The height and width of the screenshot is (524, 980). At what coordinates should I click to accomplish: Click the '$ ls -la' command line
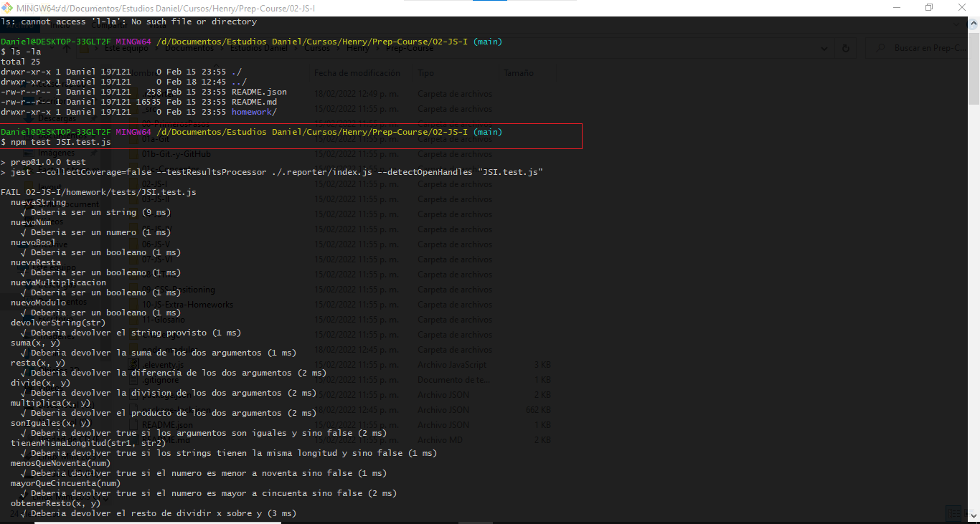(x=20, y=52)
